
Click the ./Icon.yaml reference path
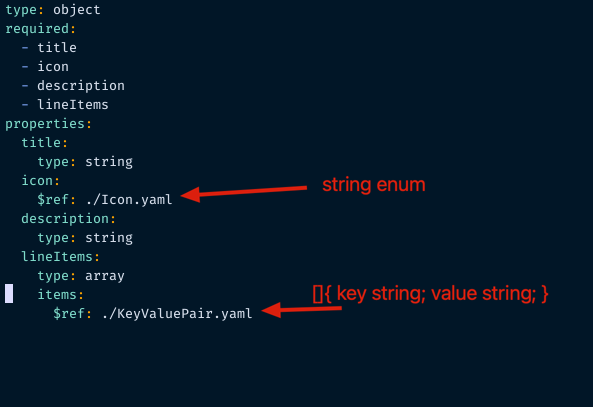pyautogui.click(x=129, y=200)
